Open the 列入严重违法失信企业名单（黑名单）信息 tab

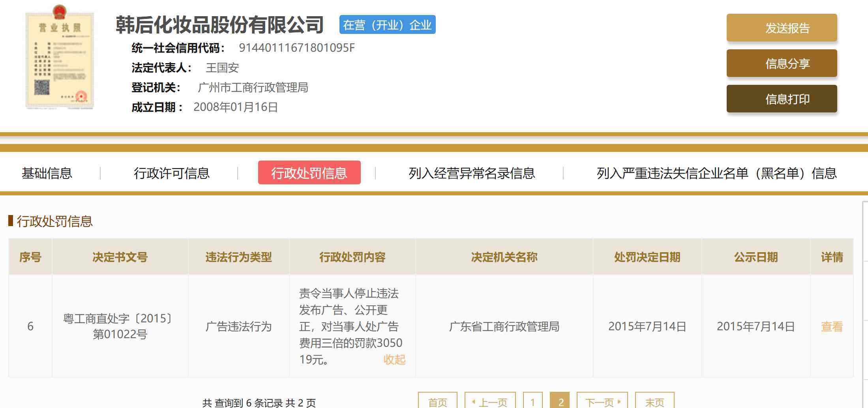(x=716, y=173)
